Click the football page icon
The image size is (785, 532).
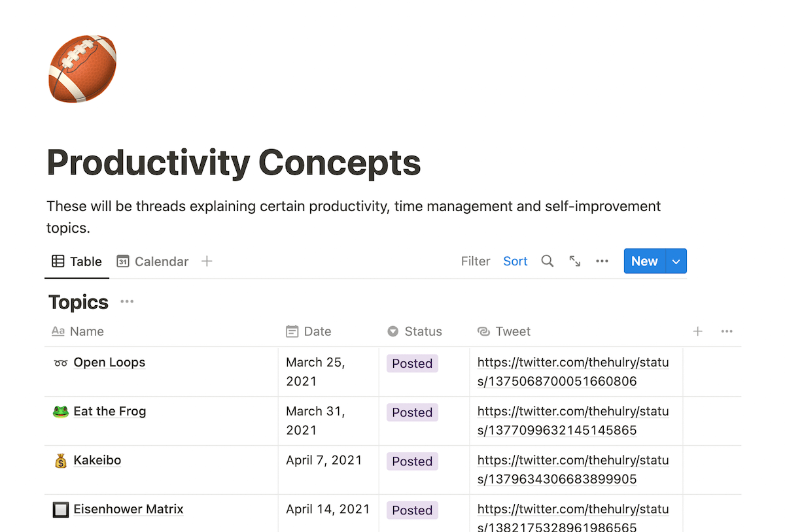click(82, 69)
